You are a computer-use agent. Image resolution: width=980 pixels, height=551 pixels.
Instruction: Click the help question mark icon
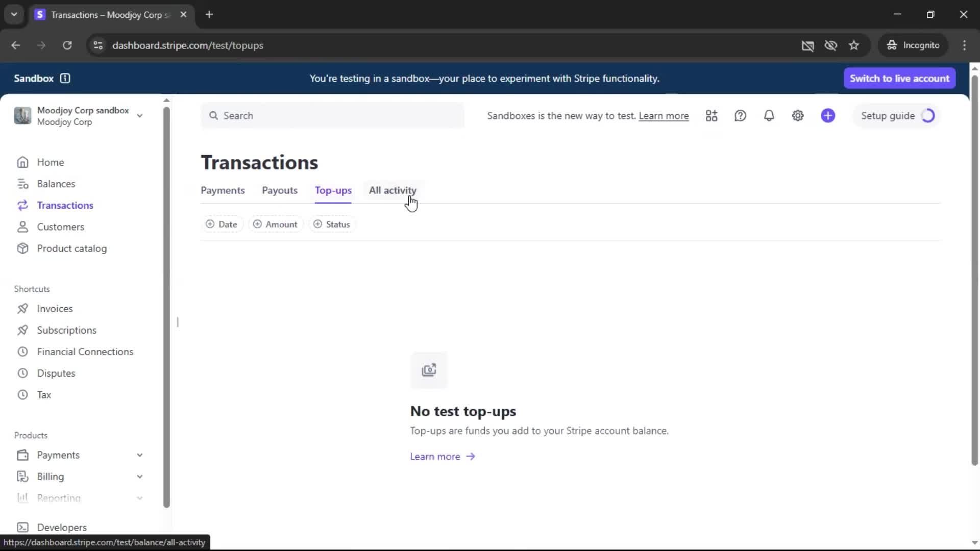point(740,116)
